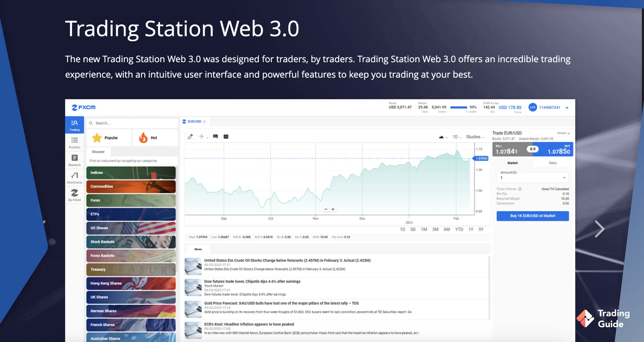Open the Commodities category
644x342 pixels.
[131, 187]
